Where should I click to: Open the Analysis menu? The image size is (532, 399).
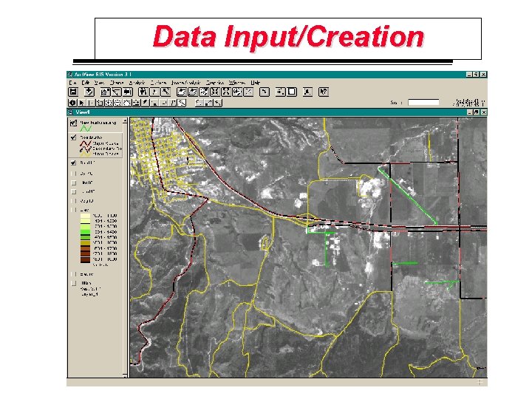[x=137, y=83]
